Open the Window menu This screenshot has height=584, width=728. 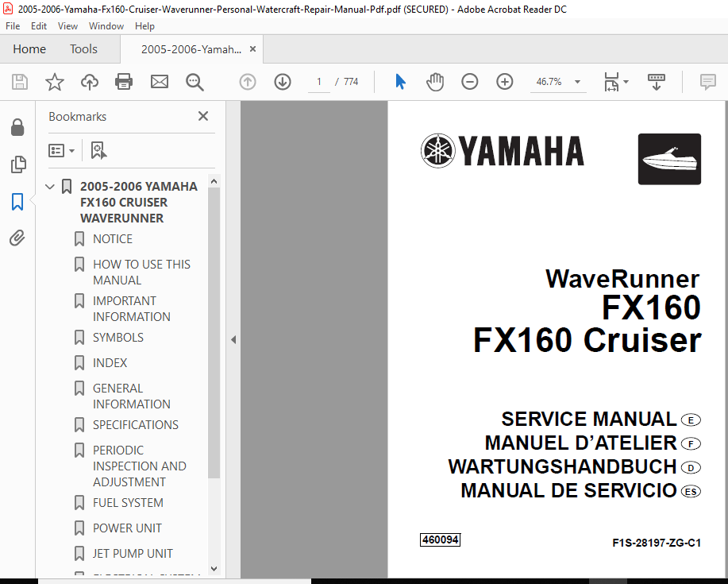(x=106, y=26)
